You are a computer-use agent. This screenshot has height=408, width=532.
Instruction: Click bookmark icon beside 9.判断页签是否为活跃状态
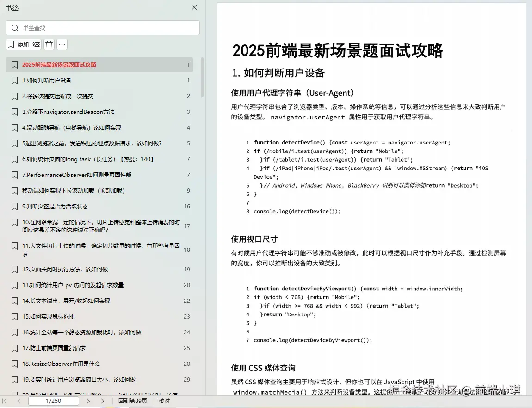point(14,206)
